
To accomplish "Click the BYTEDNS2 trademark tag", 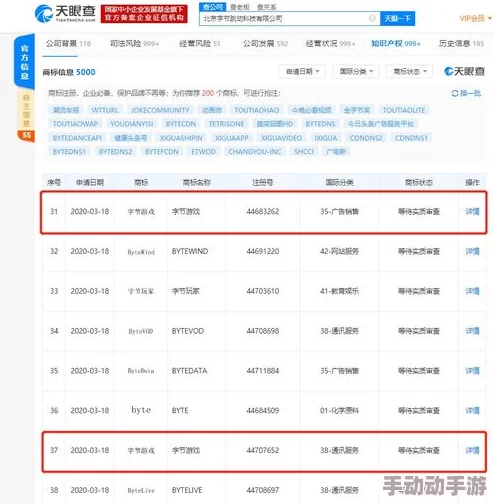I will 115,152.
